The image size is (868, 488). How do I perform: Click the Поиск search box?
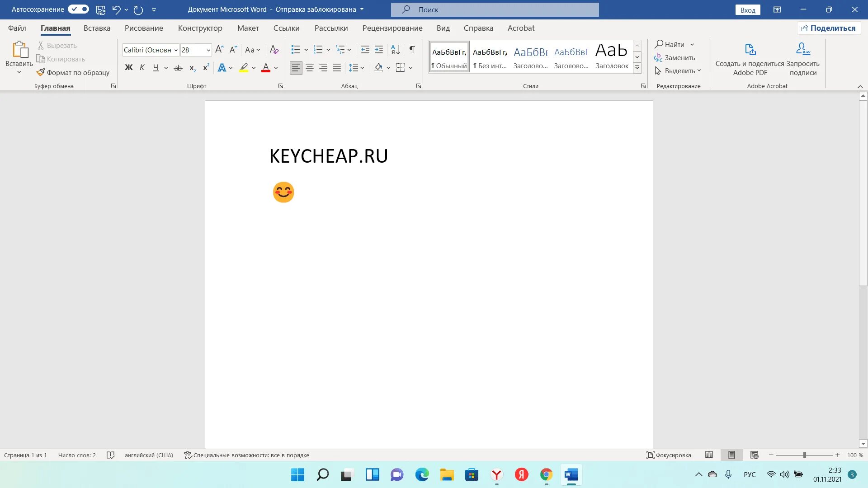(495, 9)
